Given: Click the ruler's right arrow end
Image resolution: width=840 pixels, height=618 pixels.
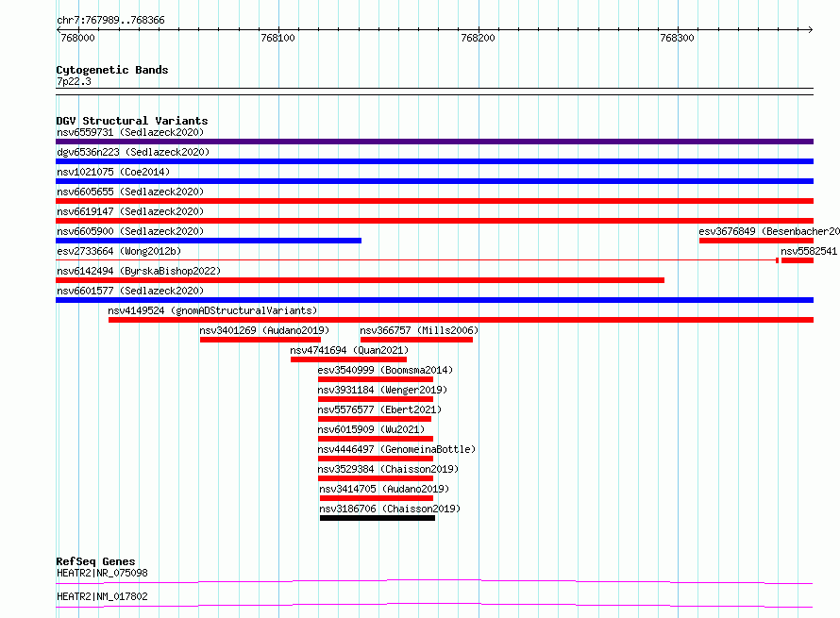Looking at the screenshot, I should [x=810, y=29].
